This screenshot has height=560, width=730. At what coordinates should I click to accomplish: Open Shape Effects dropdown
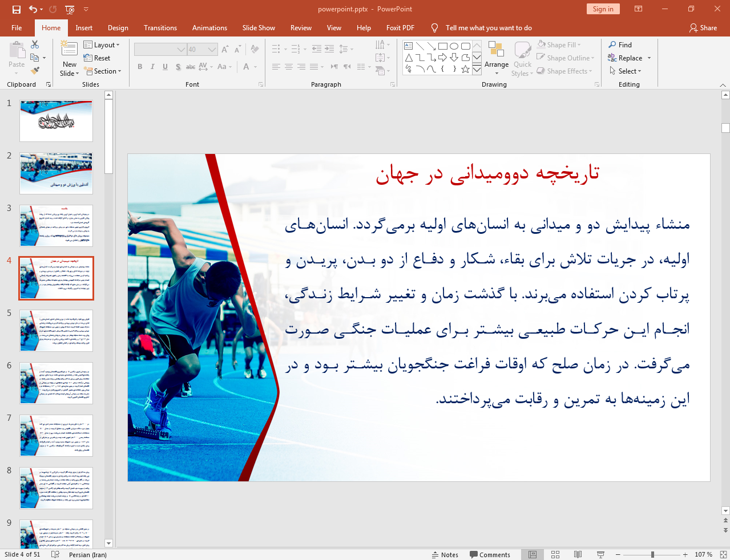pos(564,71)
